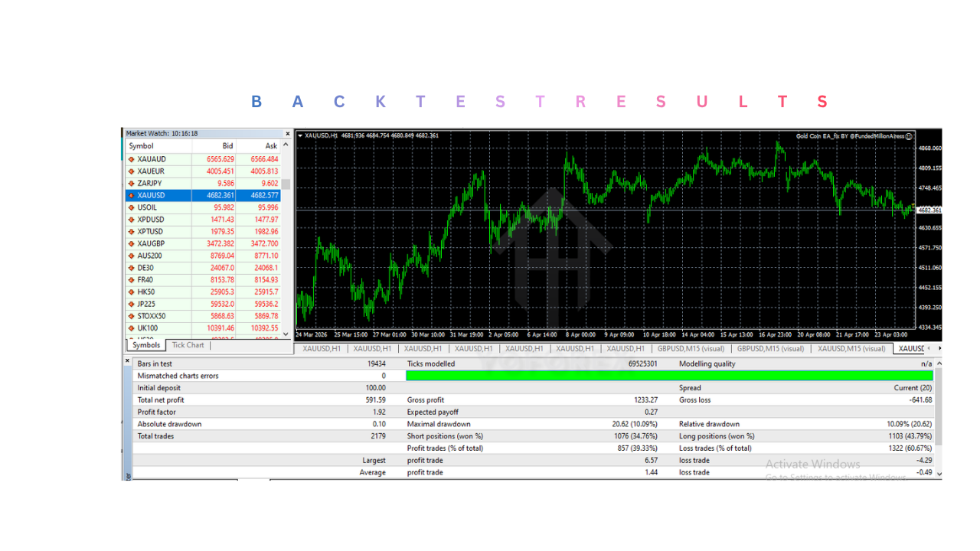
Task: Click the right chart-tab scroll chevron
Action: coord(939,348)
